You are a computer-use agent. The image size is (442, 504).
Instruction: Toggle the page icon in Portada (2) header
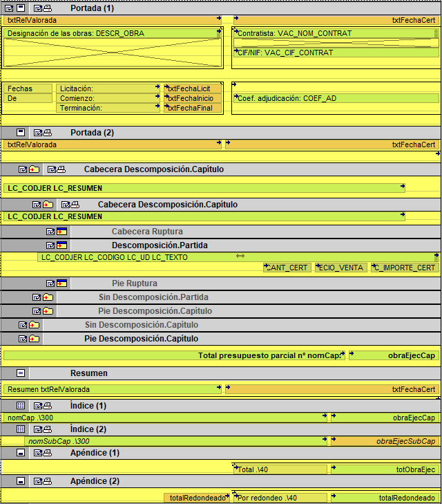[21, 133]
